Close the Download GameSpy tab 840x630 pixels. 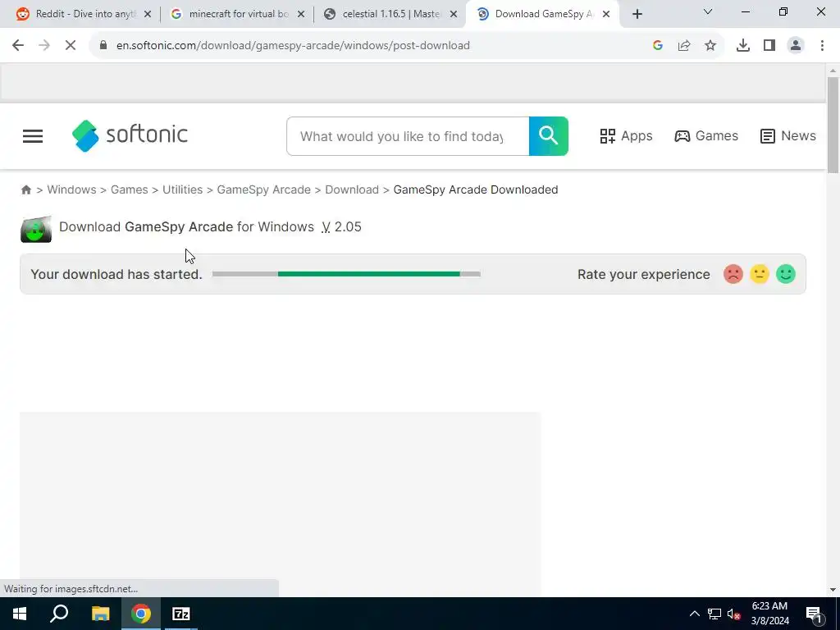(606, 15)
